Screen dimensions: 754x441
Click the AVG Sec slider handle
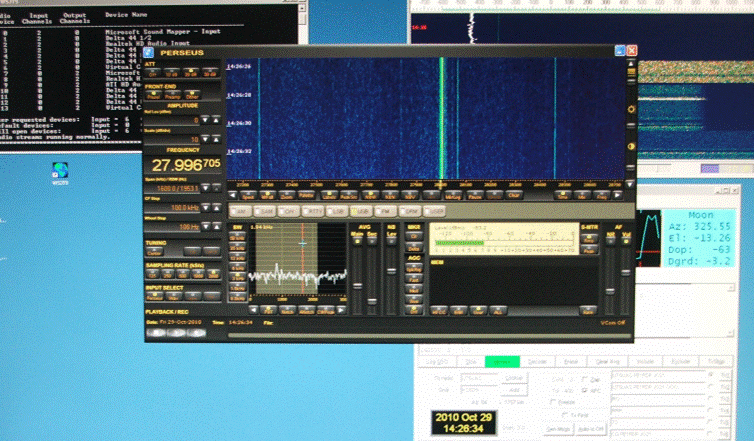point(372,302)
